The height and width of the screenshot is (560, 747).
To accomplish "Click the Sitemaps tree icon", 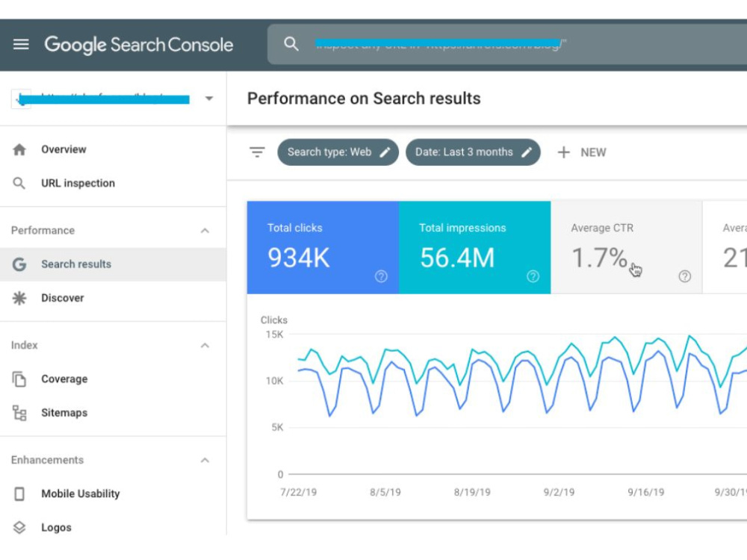I will [19, 413].
